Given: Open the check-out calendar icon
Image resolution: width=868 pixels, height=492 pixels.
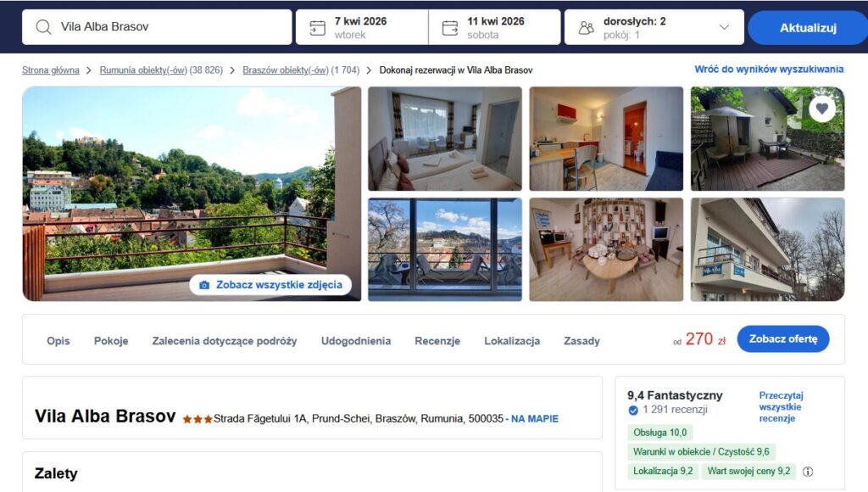Looking at the screenshot, I should coord(450,28).
